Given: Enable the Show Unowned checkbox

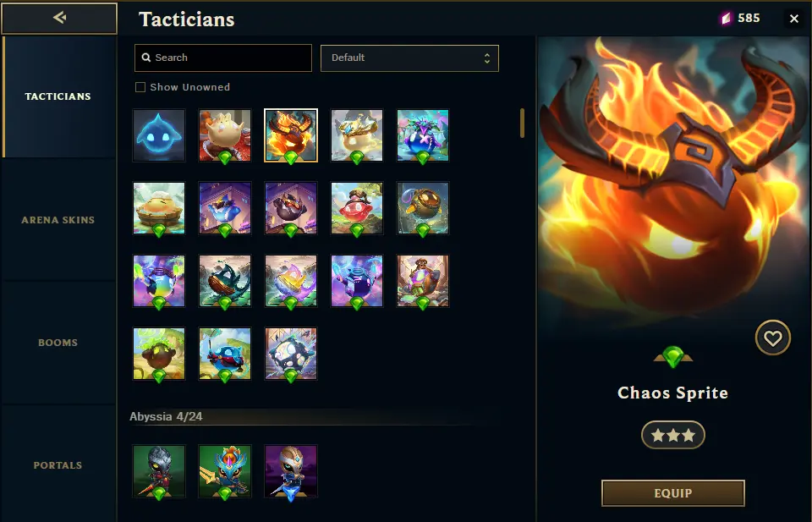Looking at the screenshot, I should [140, 87].
